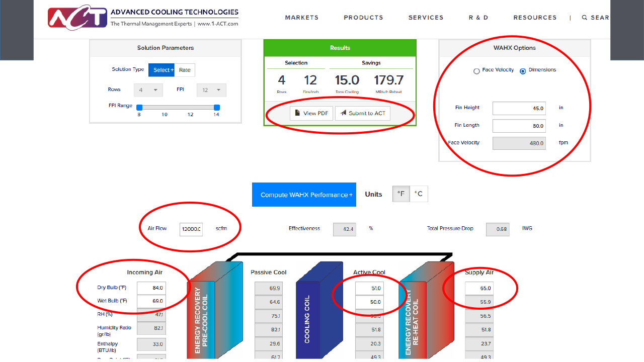The width and height of the screenshot is (644, 362).
Task: Switch units to °C
Action: pos(419,194)
